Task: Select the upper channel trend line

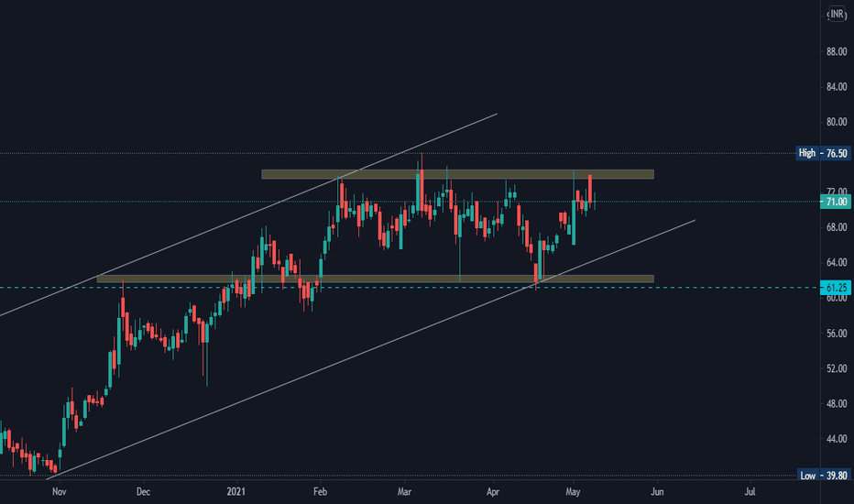Action: click(248, 214)
